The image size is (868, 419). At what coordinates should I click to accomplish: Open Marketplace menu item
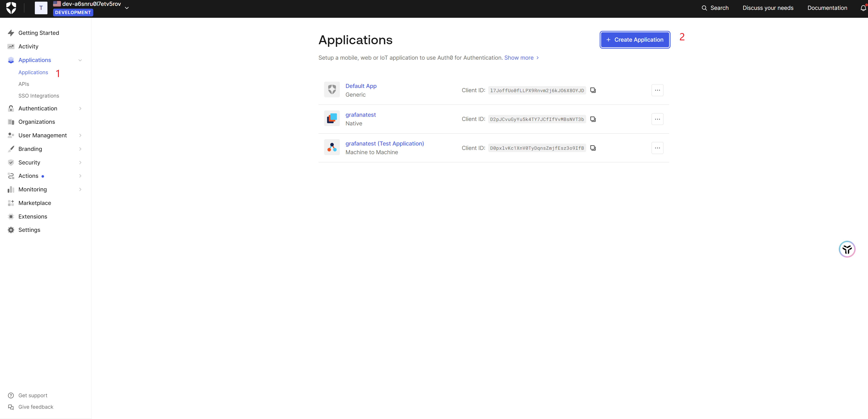[x=35, y=203]
